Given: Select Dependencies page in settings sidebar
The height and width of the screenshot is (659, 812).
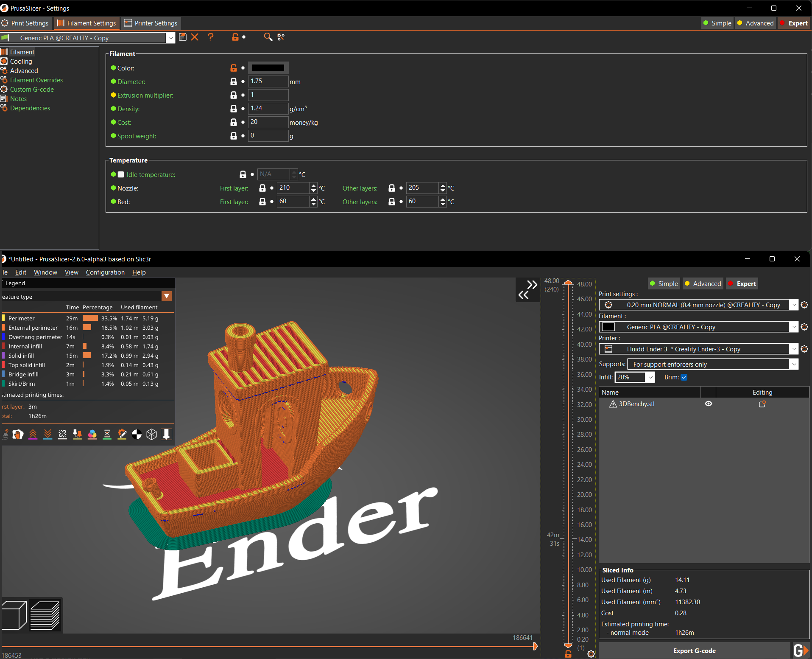Looking at the screenshot, I should (30, 108).
